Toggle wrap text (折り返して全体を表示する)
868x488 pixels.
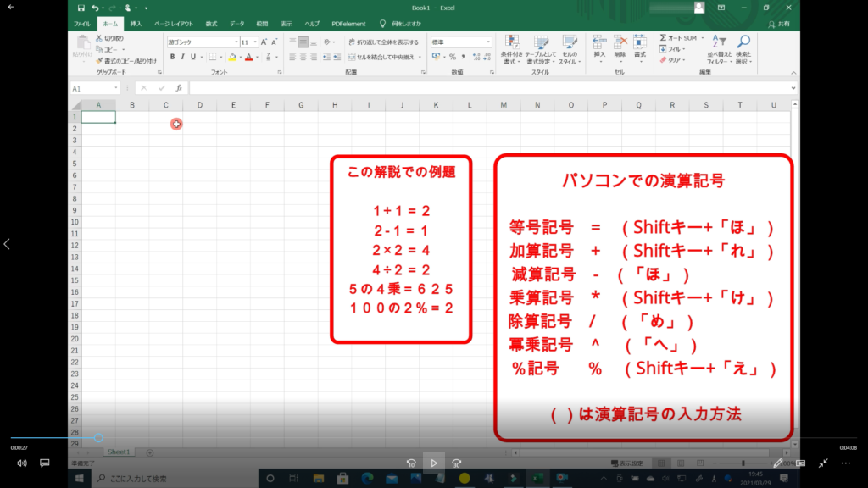[382, 42]
